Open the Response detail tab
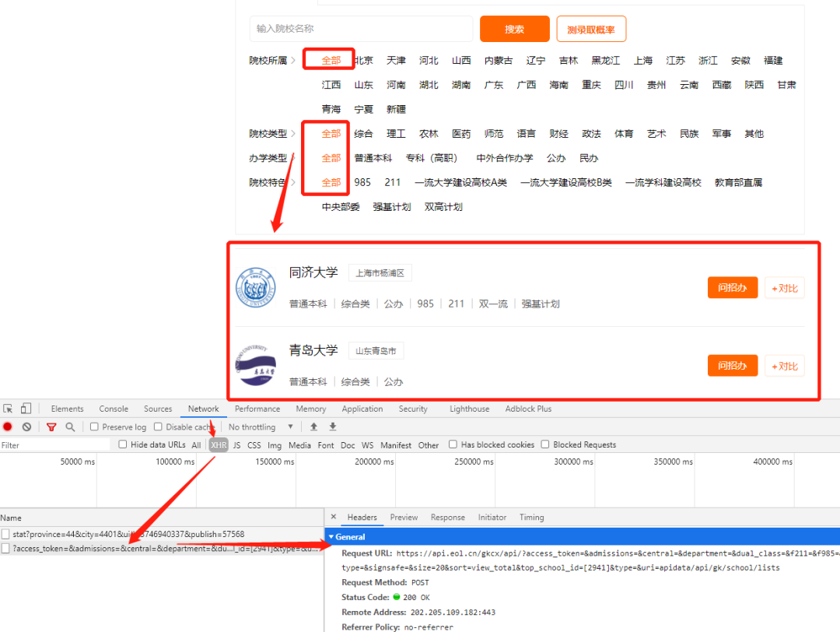840x632 pixels. tap(448, 518)
